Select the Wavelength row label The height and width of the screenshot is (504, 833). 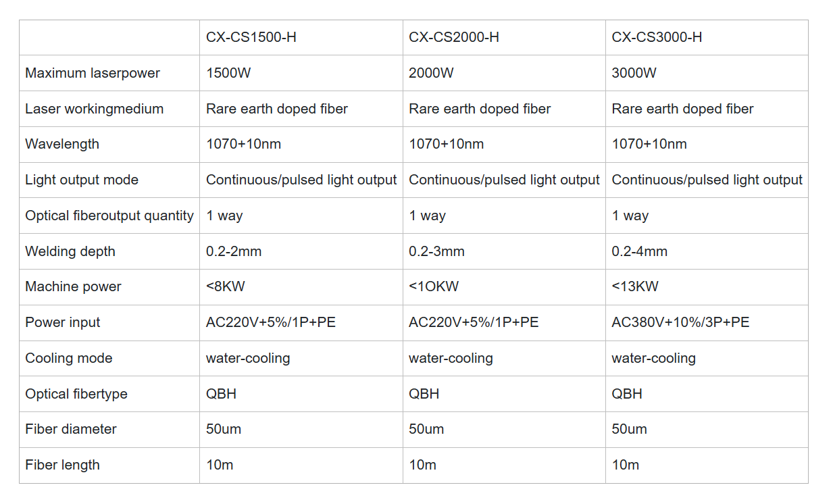tap(62, 144)
